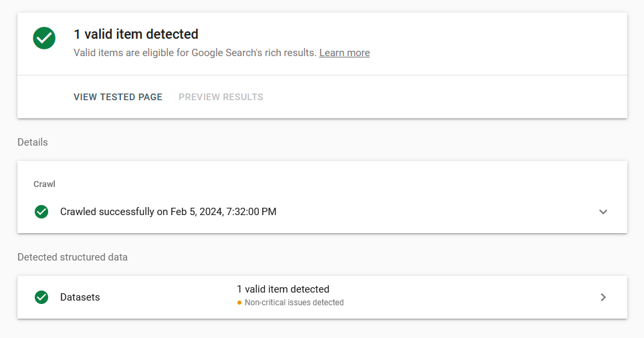The height and width of the screenshot is (338, 644).
Task: Click the Detected structured data heading
Action: tap(72, 257)
